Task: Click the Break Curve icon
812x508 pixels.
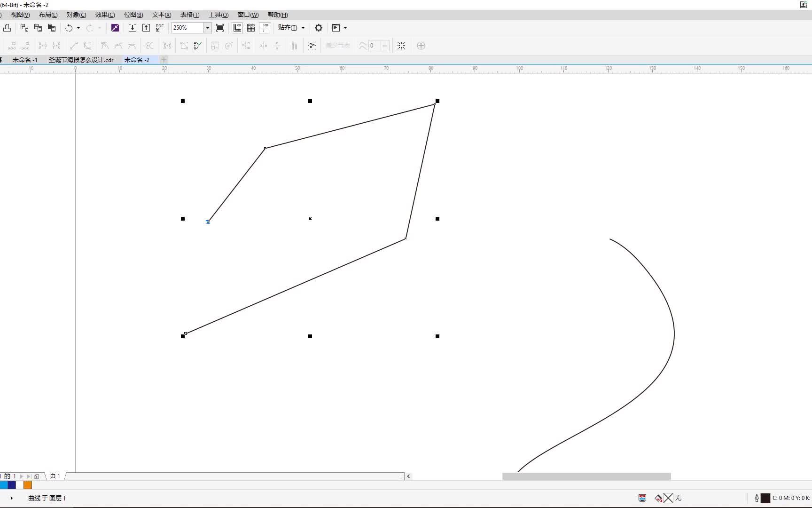Action: click(56, 46)
